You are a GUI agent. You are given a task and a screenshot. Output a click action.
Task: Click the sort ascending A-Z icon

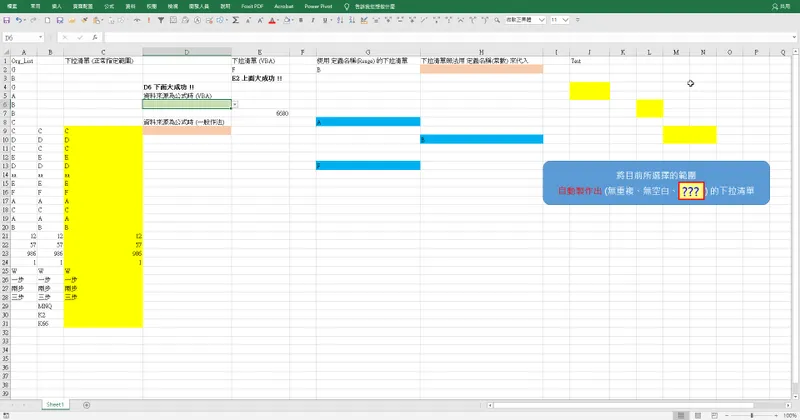click(340, 20)
